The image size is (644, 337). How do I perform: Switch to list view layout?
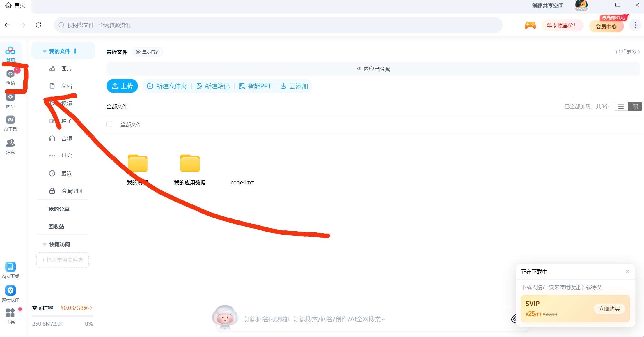coord(621,107)
